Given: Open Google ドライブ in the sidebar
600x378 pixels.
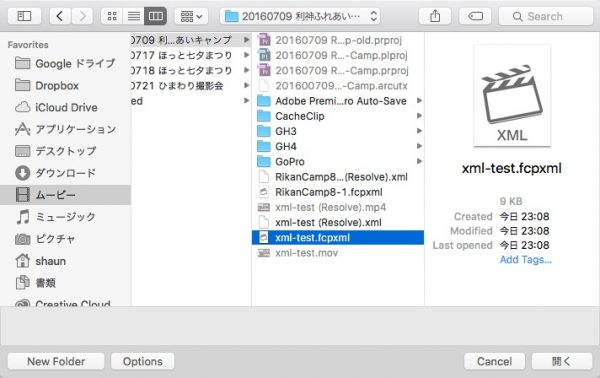Looking at the screenshot, I should tap(65, 64).
